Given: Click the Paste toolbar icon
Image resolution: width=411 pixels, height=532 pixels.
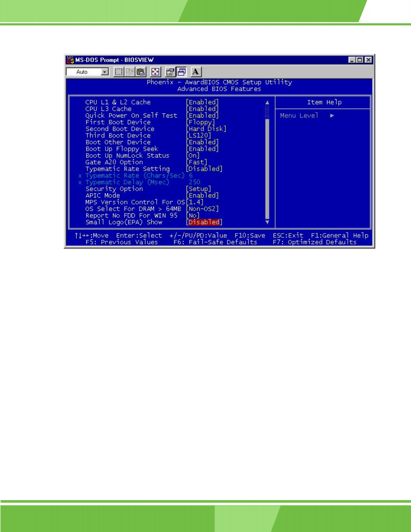Looking at the screenshot, I should point(141,72).
